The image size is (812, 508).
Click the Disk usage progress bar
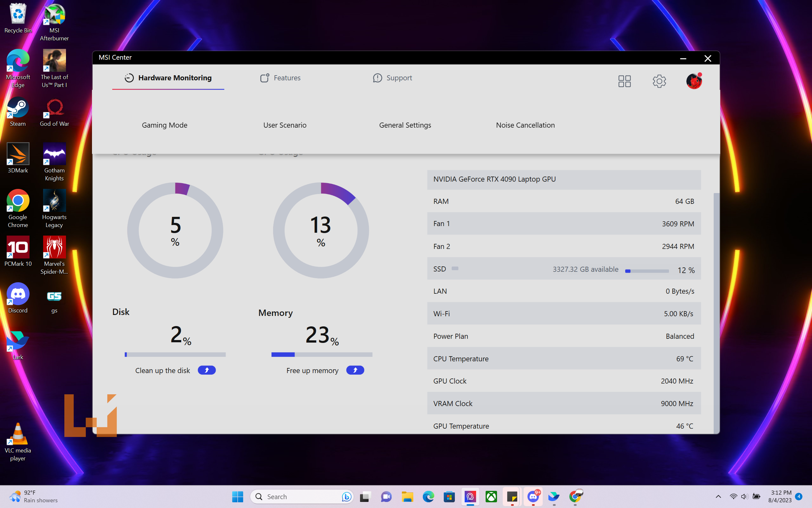tap(175, 354)
